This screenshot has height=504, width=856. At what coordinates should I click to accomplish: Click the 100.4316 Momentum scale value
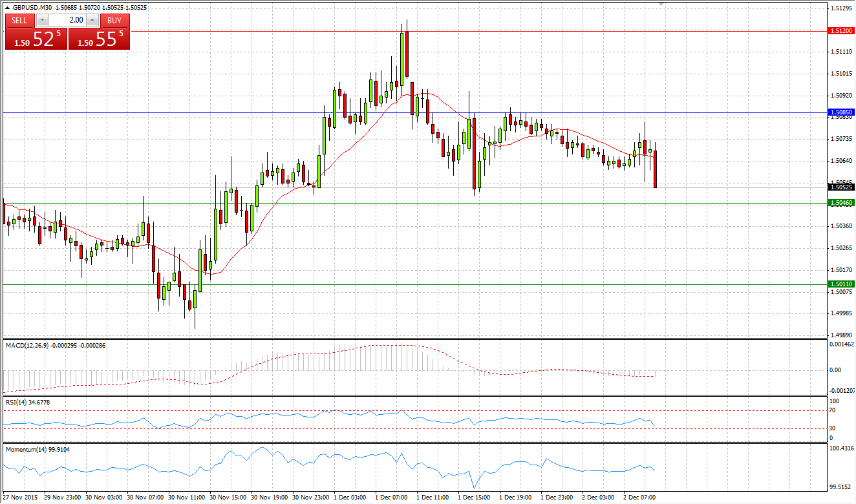tap(842, 448)
